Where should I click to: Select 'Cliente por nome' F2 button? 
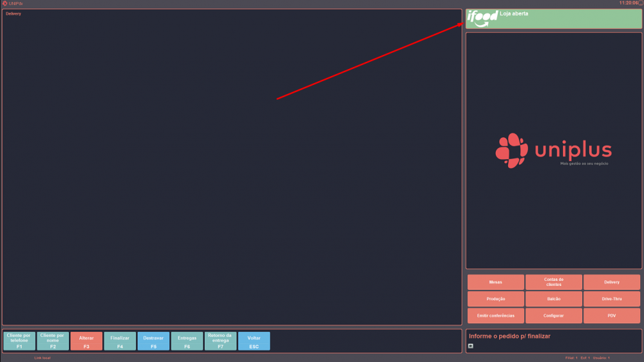click(x=53, y=341)
